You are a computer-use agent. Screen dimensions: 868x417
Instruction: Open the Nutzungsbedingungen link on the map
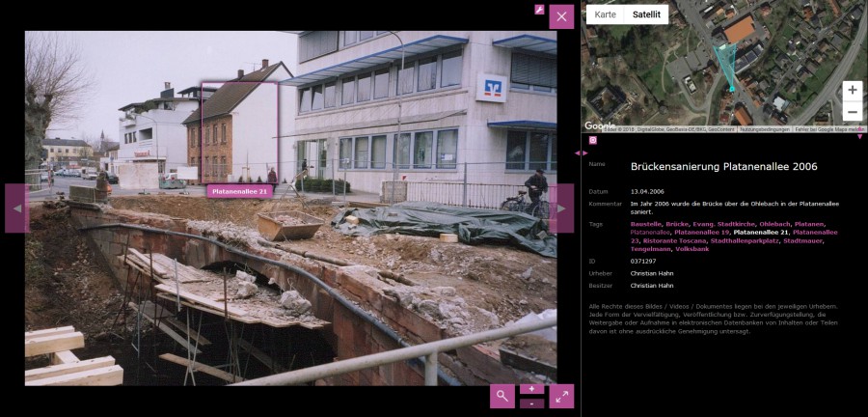tap(765, 128)
